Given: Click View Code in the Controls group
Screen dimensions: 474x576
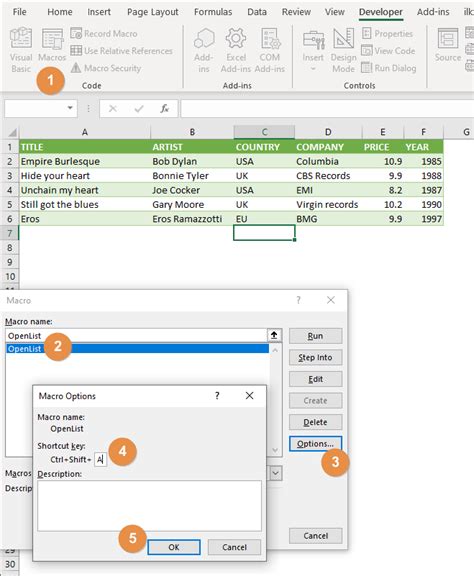Looking at the screenshot, I should (x=388, y=51).
